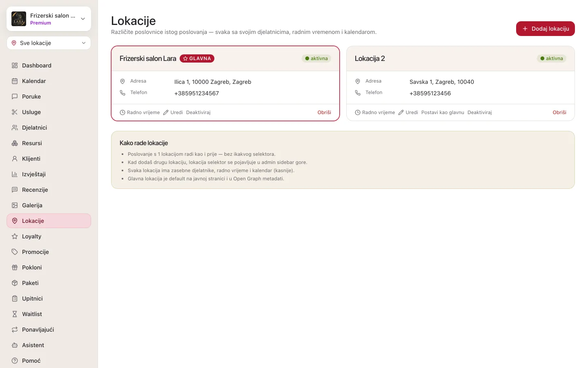
Task: Deactivate Lokacija 2
Action: click(x=479, y=112)
